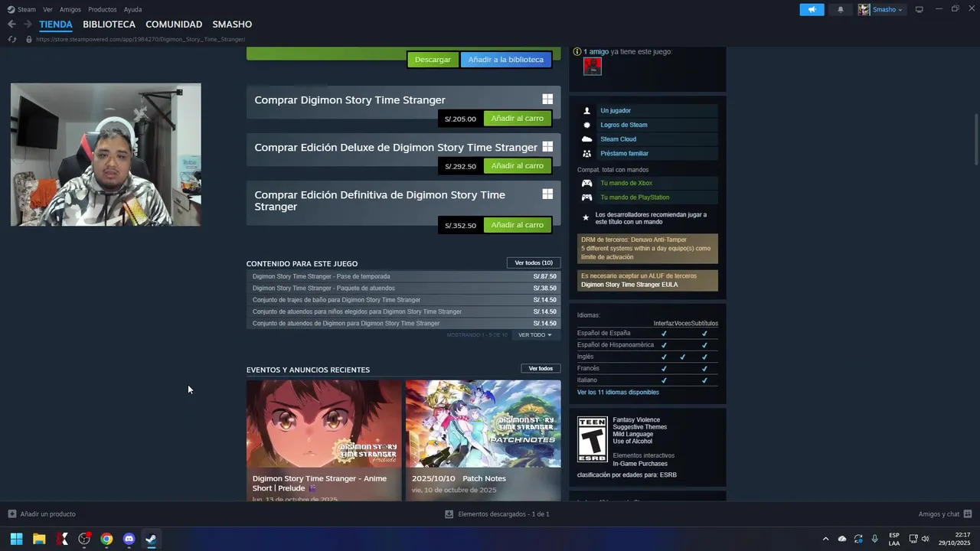This screenshot has width=980, height=551.
Task: Reload the page with refresh icon
Action: click(x=12, y=39)
